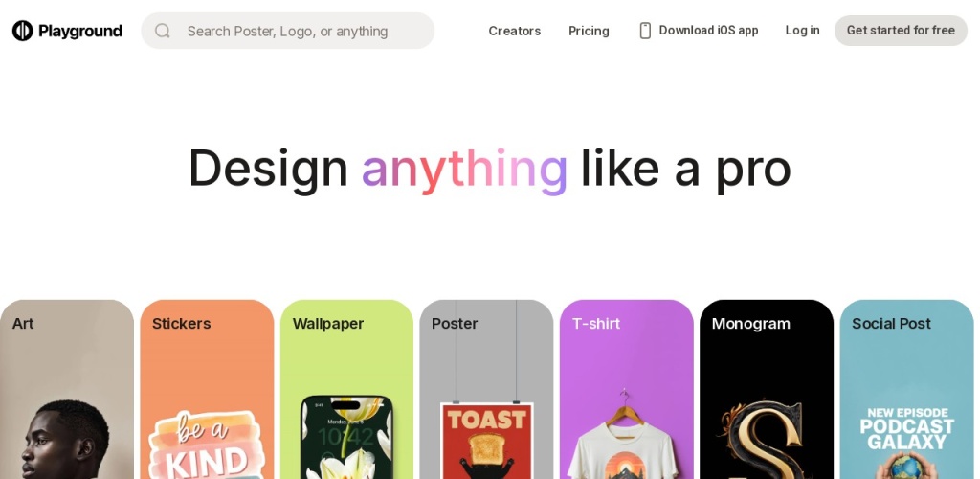
Task: Click the Log in link
Action: (x=803, y=31)
